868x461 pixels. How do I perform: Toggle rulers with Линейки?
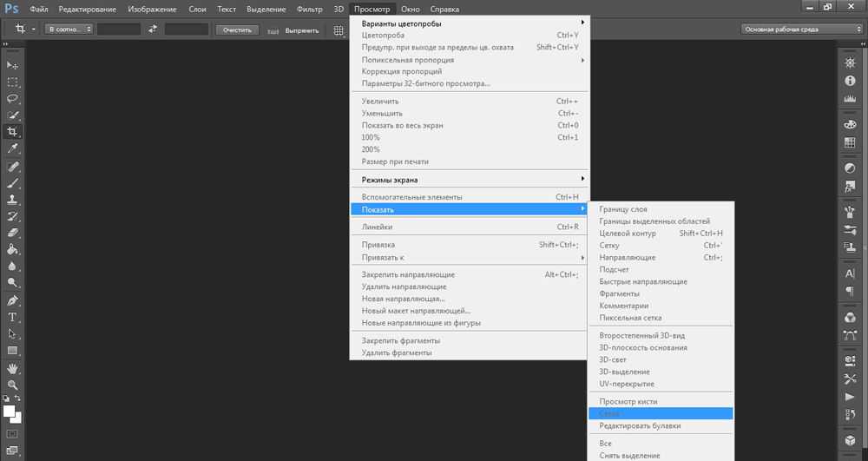[x=377, y=227]
